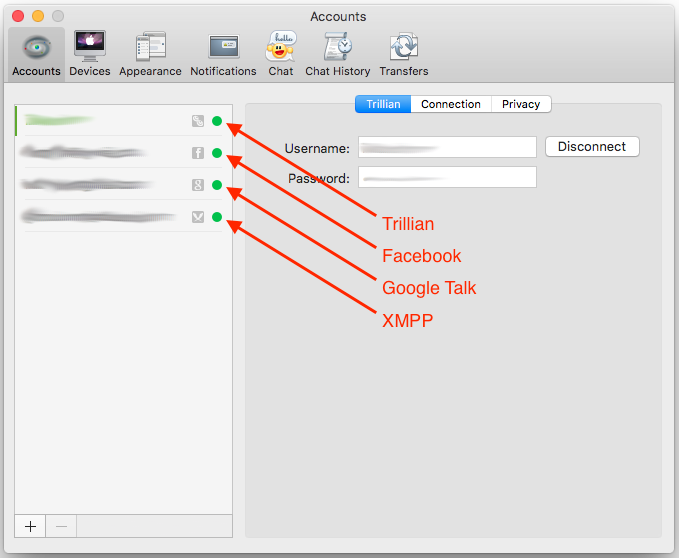
Task: Click green status dot of Facebook account
Action: pyautogui.click(x=217, y=153)
